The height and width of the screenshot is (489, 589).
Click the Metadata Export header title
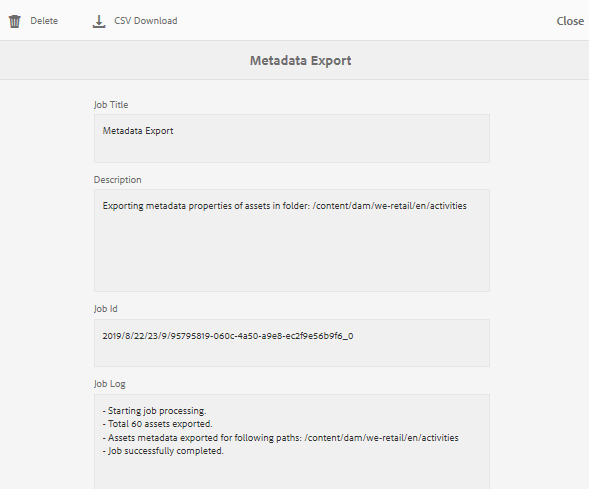tap(301, 60)
